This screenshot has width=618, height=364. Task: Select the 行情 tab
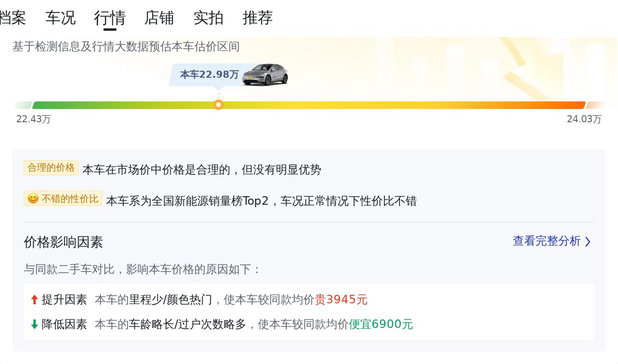[109, 18]
